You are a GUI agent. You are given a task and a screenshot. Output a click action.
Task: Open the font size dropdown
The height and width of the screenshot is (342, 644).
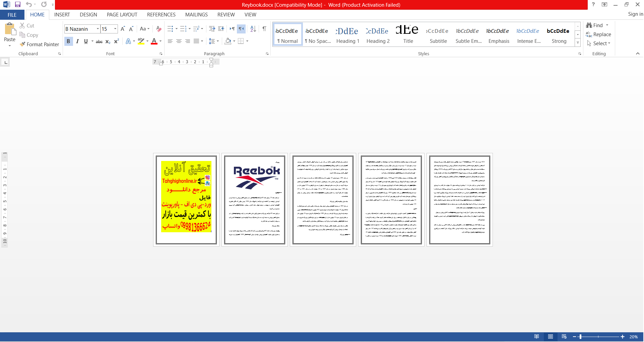(x=115, y=29)
